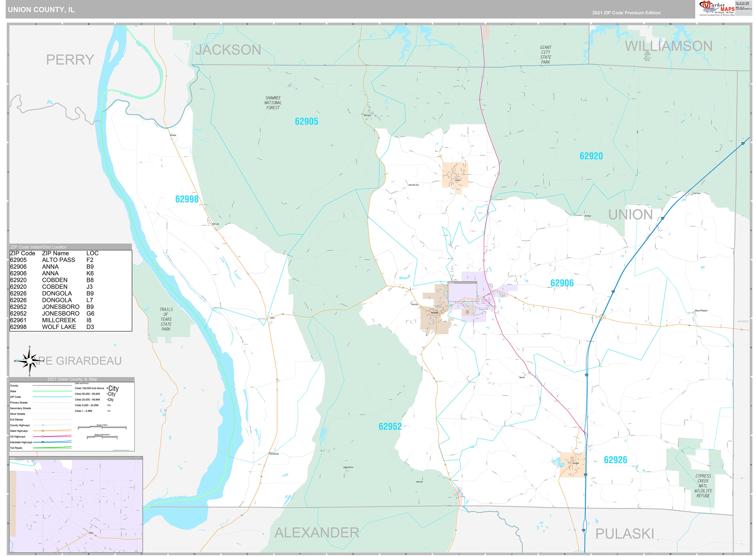Click the Mountain Glen town label

(414, 185)
